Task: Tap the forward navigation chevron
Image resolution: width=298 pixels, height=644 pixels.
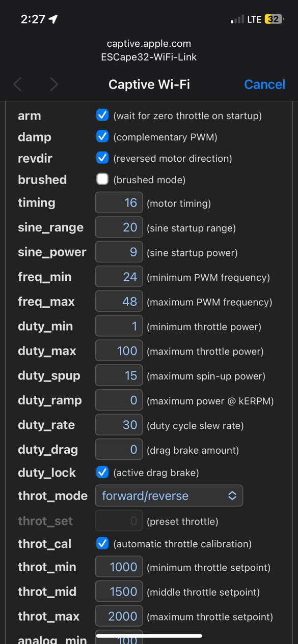Action: pyautogui.click(x=53, y=84)
